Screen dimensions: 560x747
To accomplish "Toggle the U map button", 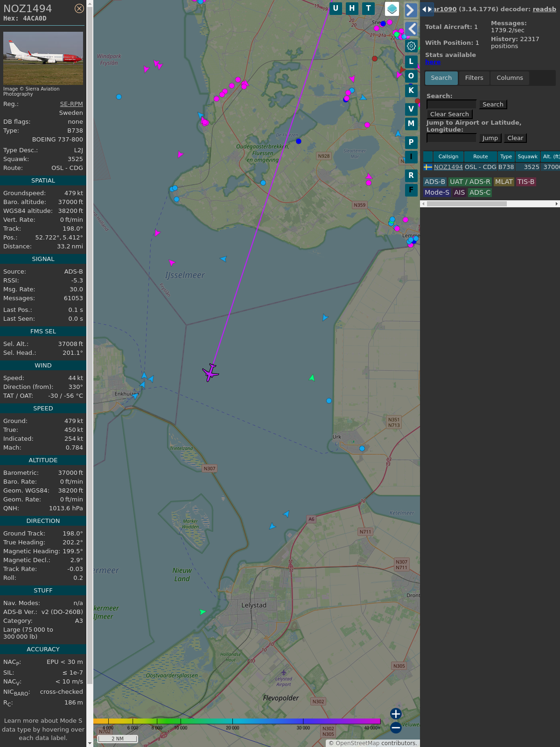I will coord(336,8).
